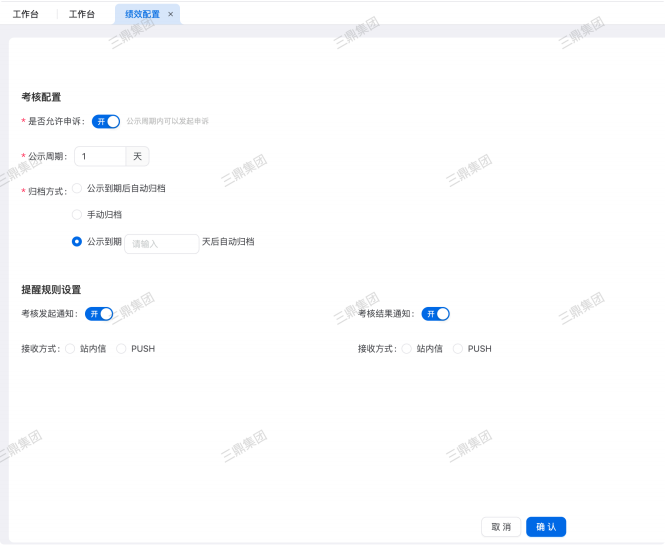665x545 pixels.
Task: Close the 绩效配置 tab
Action: (170, 15)
